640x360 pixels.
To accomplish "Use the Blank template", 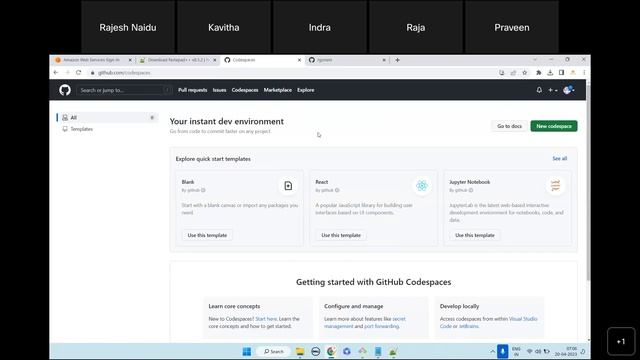I will [207, 235].
